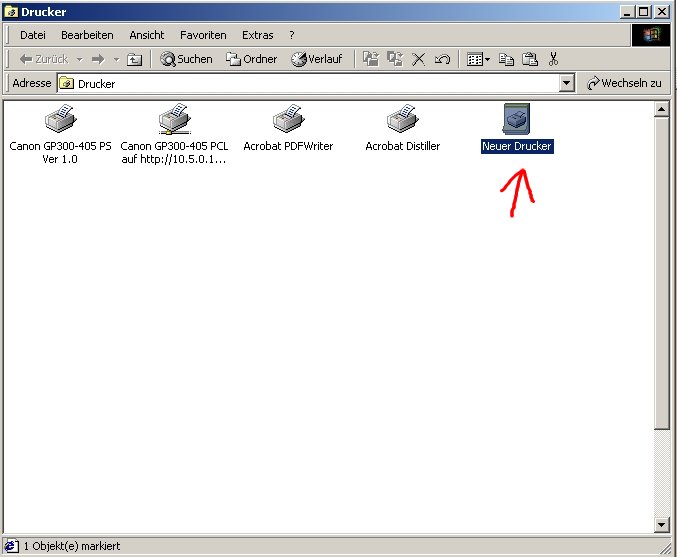Click the Drucker title bar folder icon

point(11,12)
